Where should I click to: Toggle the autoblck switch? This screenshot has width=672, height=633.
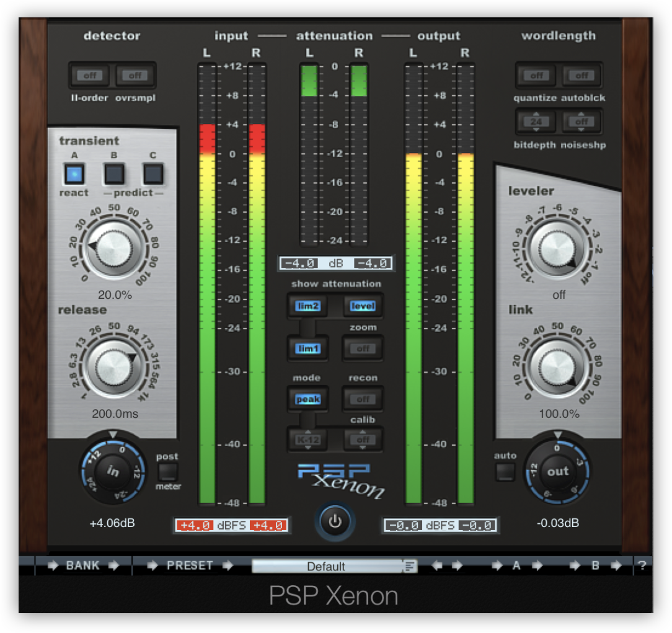click(581, 76)
